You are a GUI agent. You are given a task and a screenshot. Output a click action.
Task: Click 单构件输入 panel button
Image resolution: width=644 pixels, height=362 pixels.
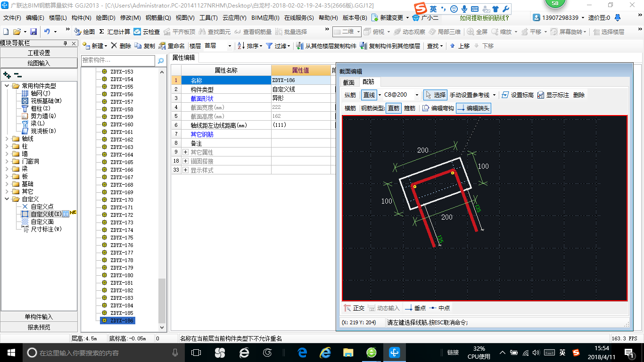pyautogui.click(x=39, y=317)
